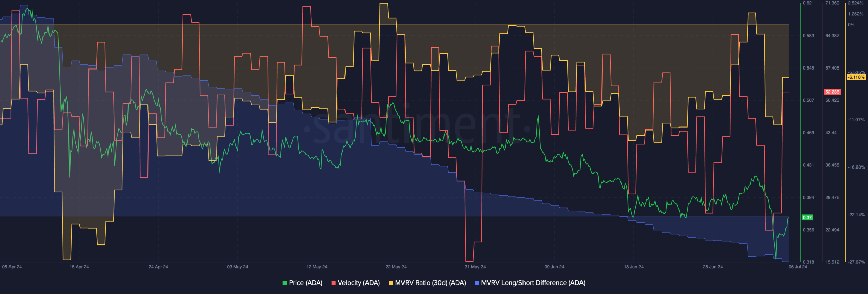
Task: Click the yellow MVRV Ratio legend swatch
Action: click(391, 283)
